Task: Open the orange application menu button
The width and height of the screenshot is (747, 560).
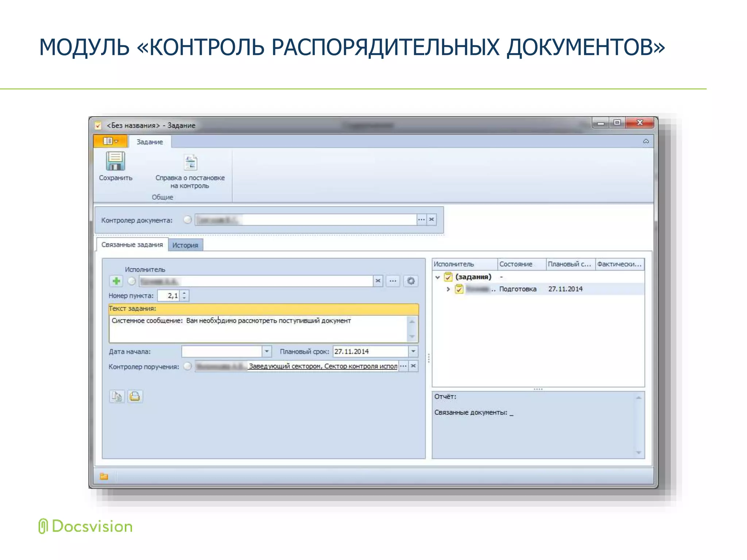Action: (111, 141)
